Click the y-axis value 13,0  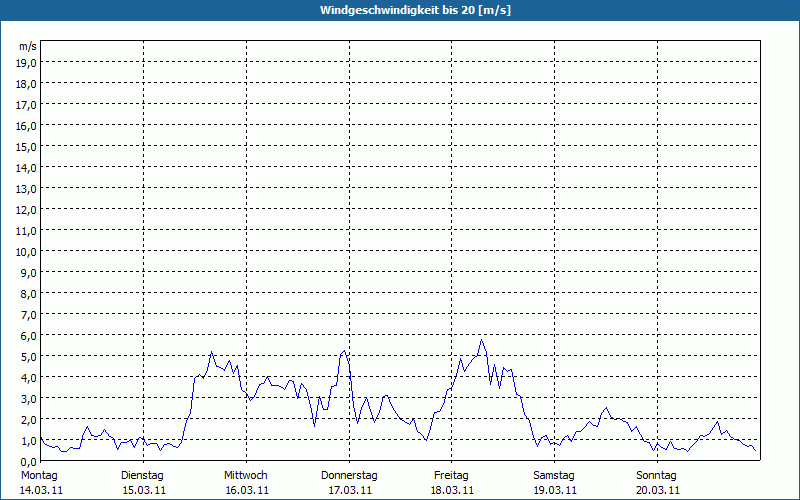click(x=26, y=189)
